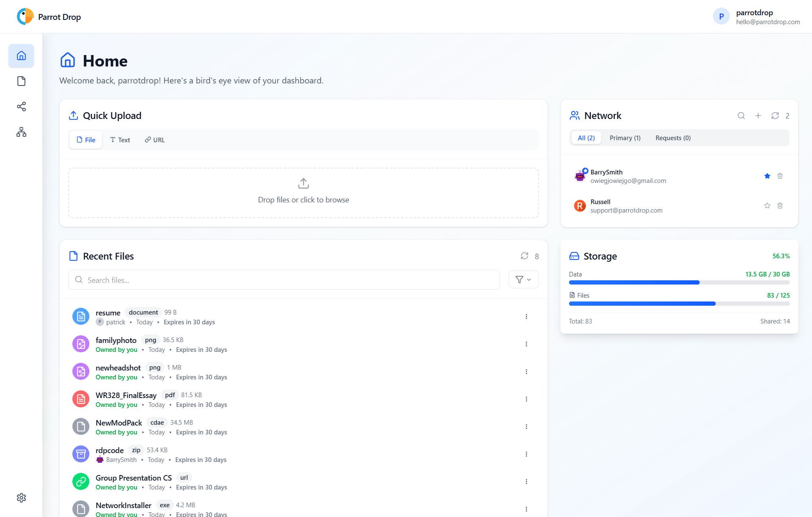The height and width of the screenshot is (517, 812).
Task: Open options menu for resume file
Action: pyautogui.click(x=526, y=316)
